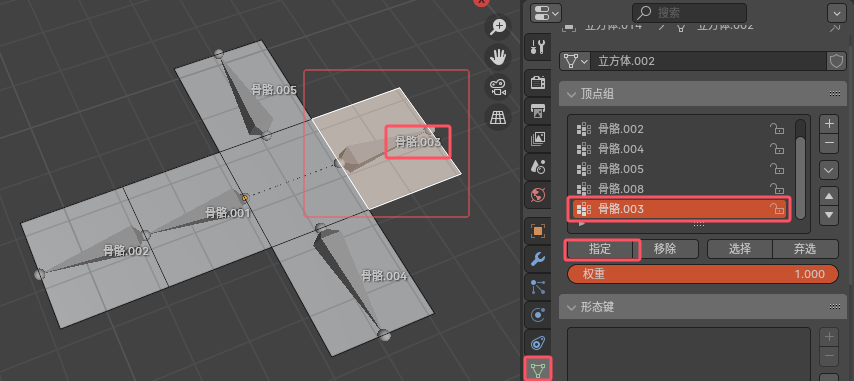Image resolution: width=854 pixels, height=381 pixels.
Task: Expand the vertex group list filter triangle
Action: tap(582, 223)
